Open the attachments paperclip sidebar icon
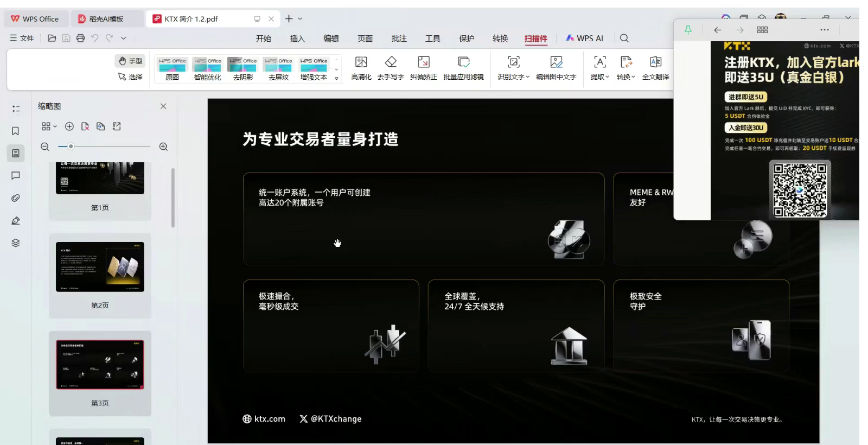The height and width of the screenshot is (445, 868). point(16,198)
